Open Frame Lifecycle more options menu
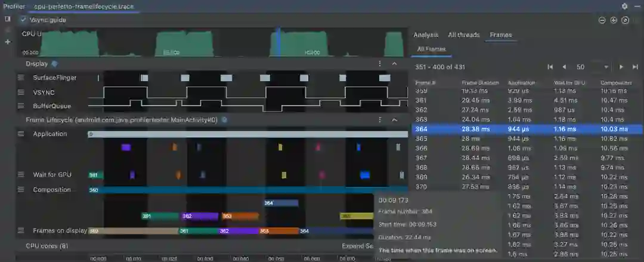 [380, 120]
